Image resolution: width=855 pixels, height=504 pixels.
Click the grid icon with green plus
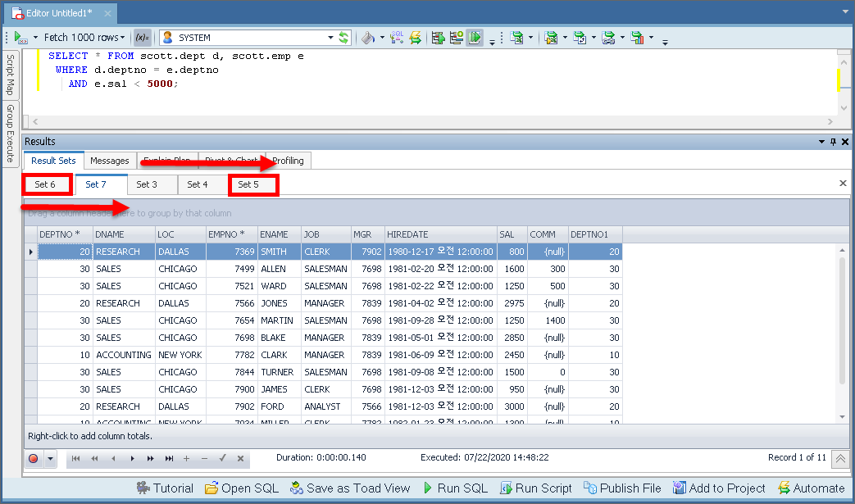pyautogui.click(x=457, y=38)
